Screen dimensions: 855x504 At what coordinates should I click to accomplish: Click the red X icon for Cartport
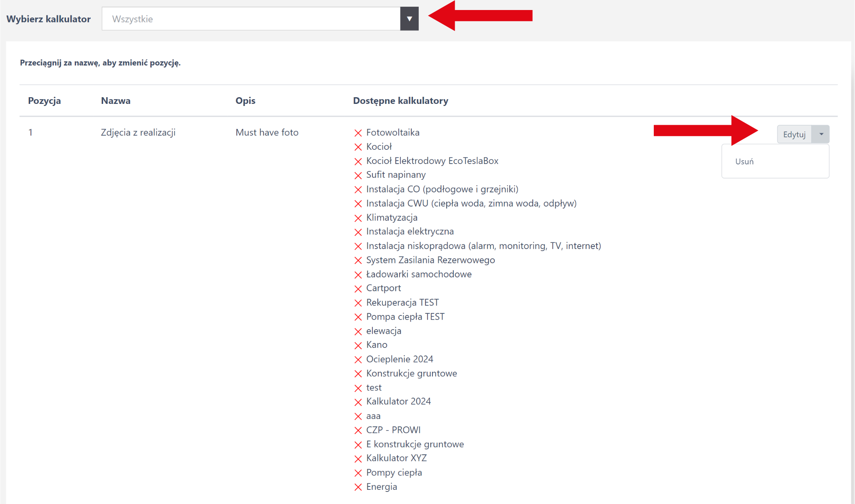358,289
